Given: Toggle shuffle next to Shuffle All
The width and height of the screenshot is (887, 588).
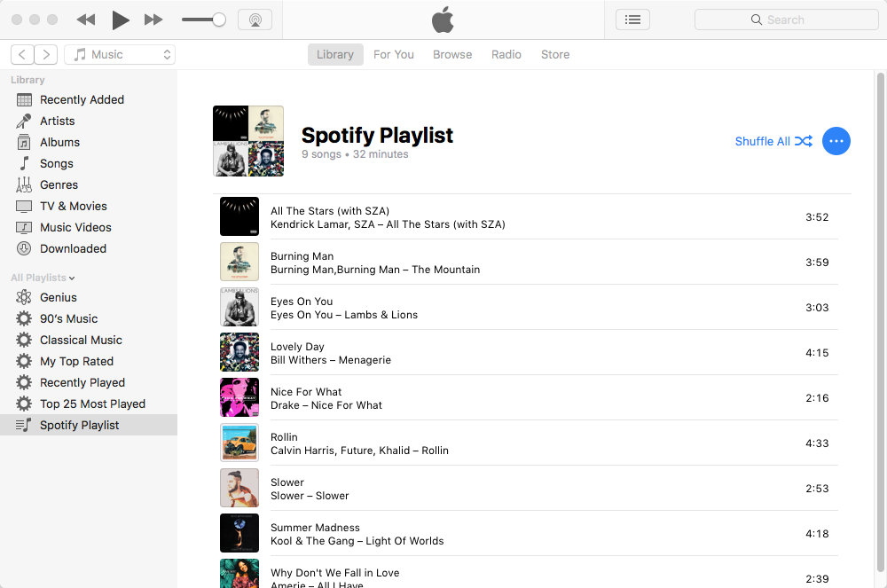Looking at the screenshot, I should (x=804, y=140).
